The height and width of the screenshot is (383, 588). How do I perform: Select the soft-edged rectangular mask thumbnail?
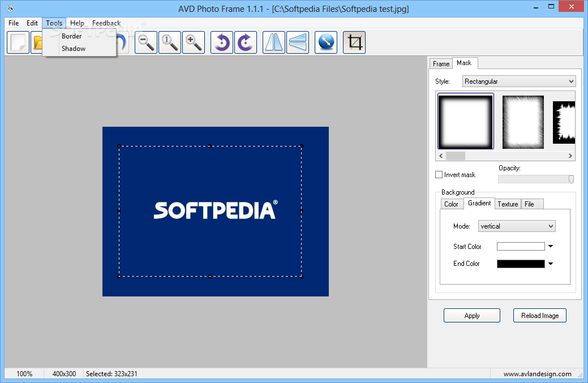coord(465,121)
